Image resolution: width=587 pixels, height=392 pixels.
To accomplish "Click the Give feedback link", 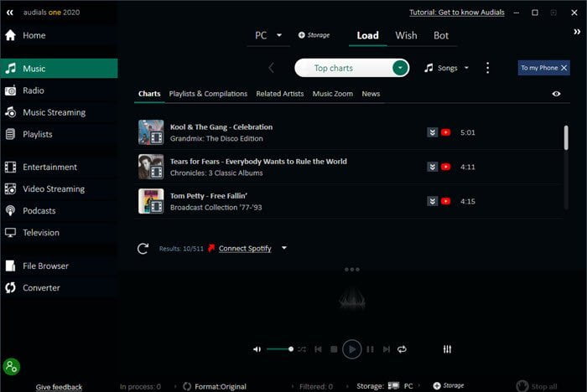I will (59, 387).
